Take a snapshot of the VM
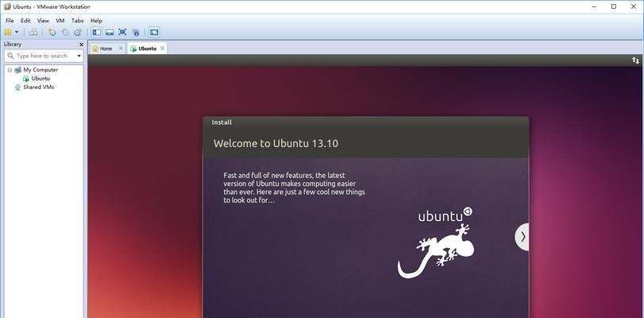This screenshot has width=644, height=318. 52,32
